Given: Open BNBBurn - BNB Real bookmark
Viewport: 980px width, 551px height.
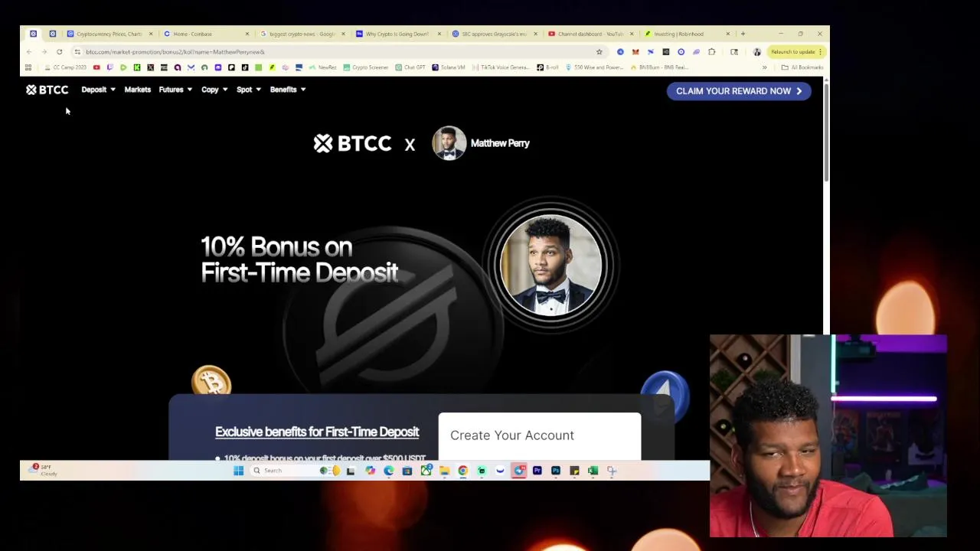Looking at the screenshot, I should pyautogui.click(x=659, y=67).
